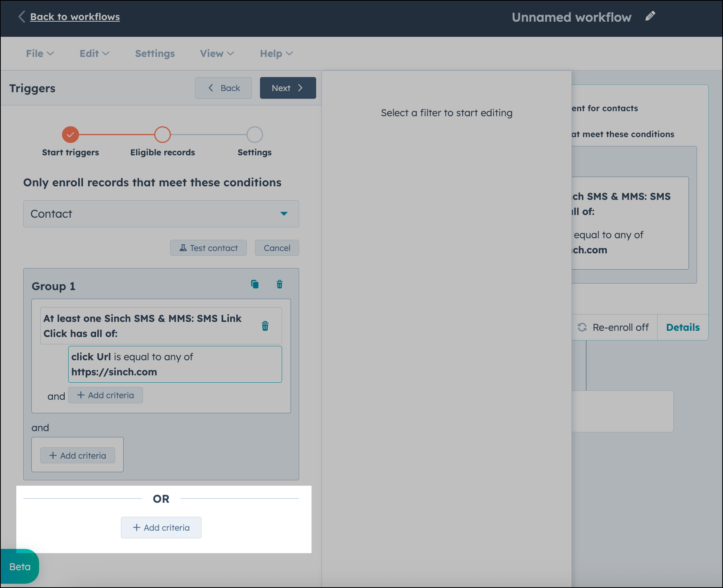The image size is (723, 588).
Task: Click the plus icon on the OR Add criteria button
Action: 136,528
